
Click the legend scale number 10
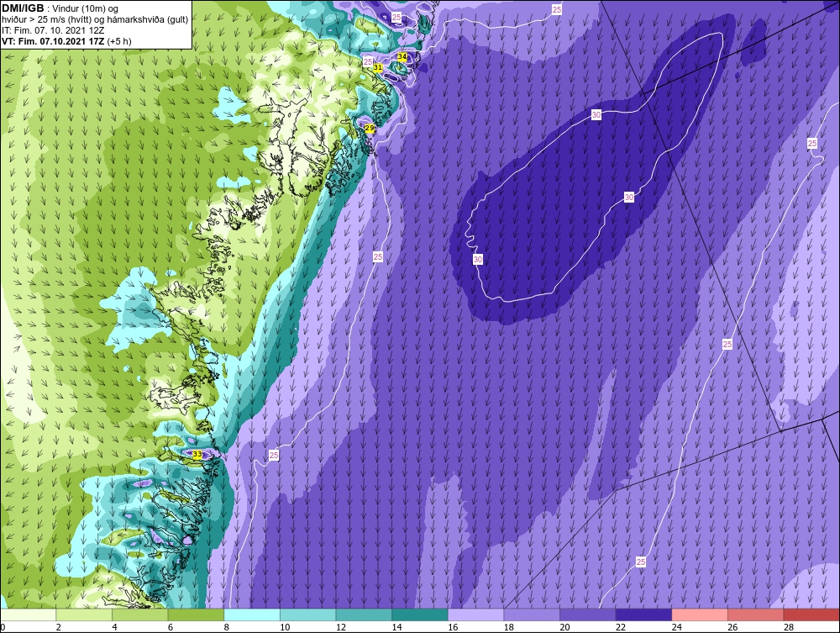[x=285, y=627]
